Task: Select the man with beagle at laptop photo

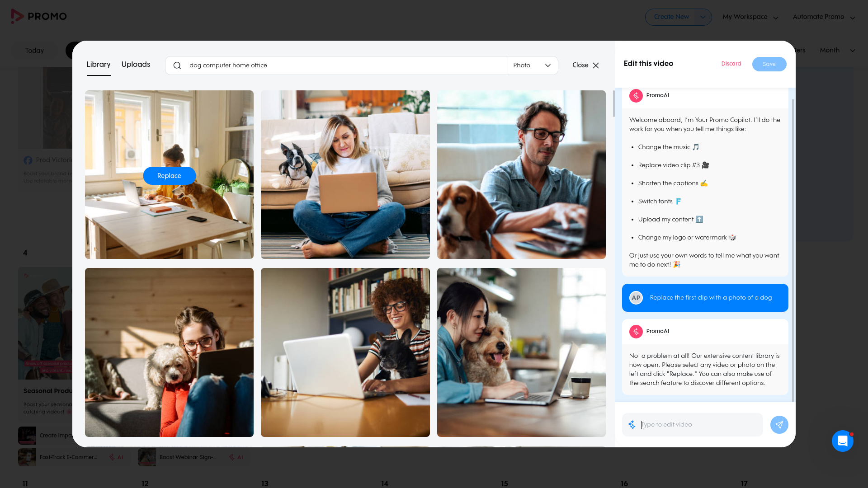Action: coord(521,174)
